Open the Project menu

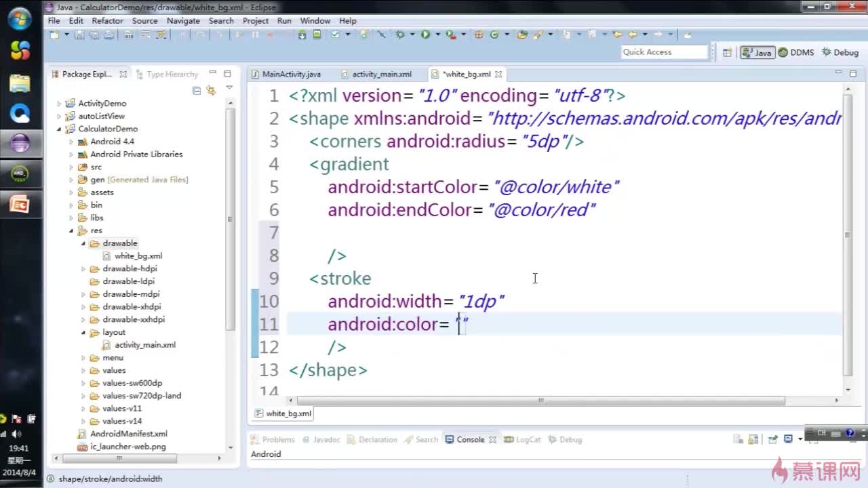pyautogui.click(x=256, y=21)
